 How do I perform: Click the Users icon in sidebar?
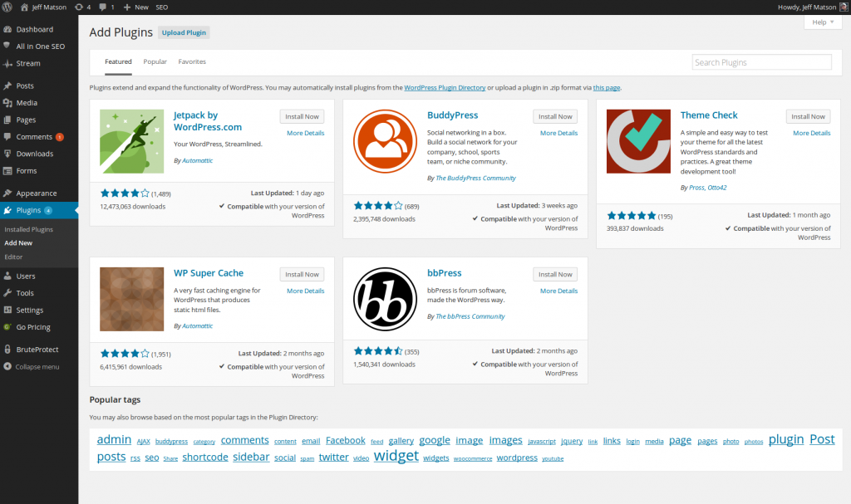tap(7, 276)
